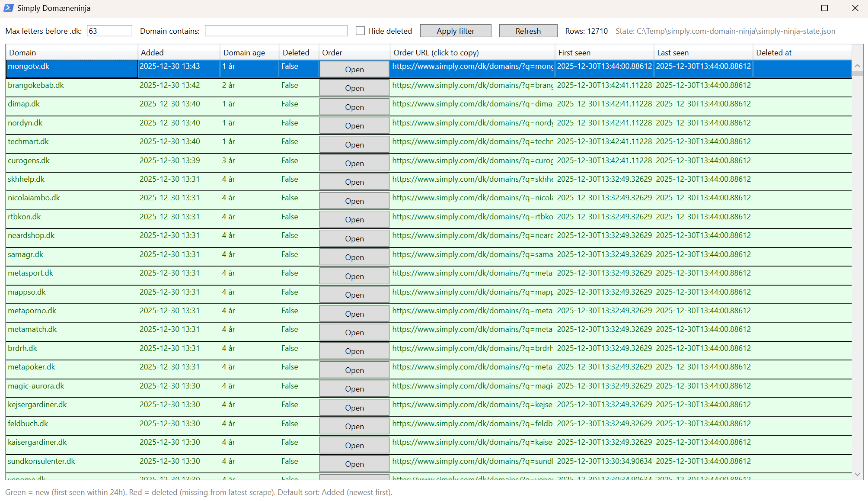Copy the order URL for brangokebab.dk
868x501 pixels.
coord(472,85)
